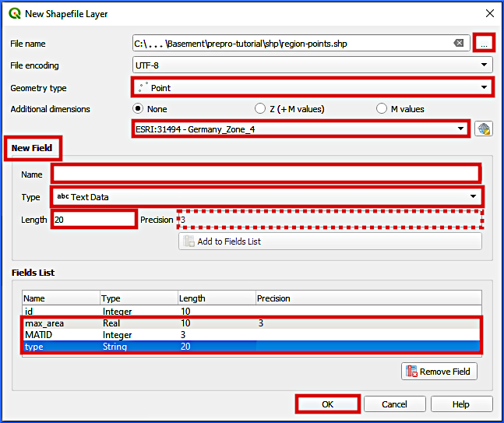Enable Z (+ M values) dimension

click(260, 109)
